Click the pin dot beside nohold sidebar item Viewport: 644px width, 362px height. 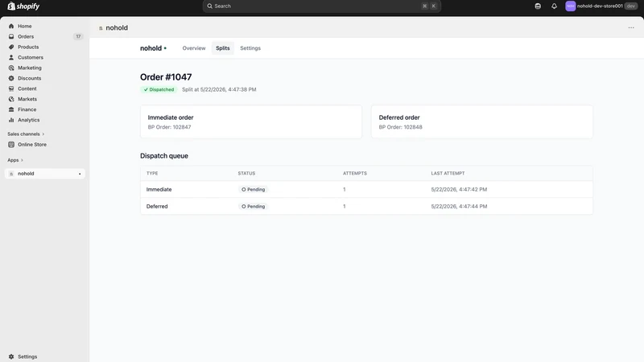tap(80, 174)
